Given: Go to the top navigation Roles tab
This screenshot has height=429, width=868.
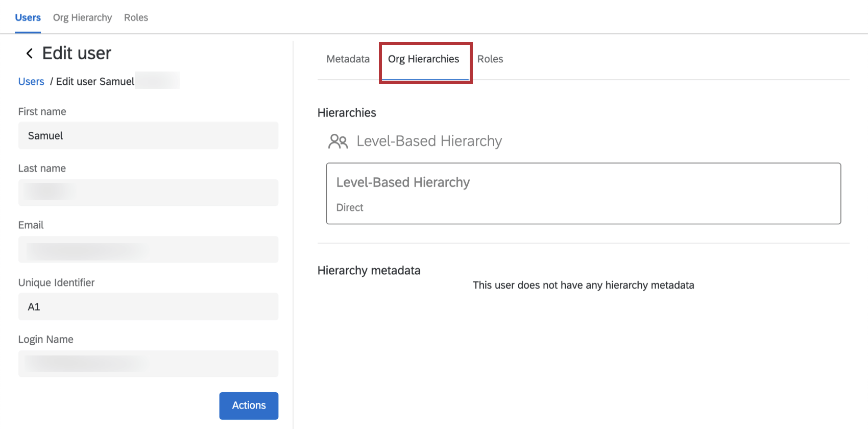Looking at the screenshot, I should 136,17.
